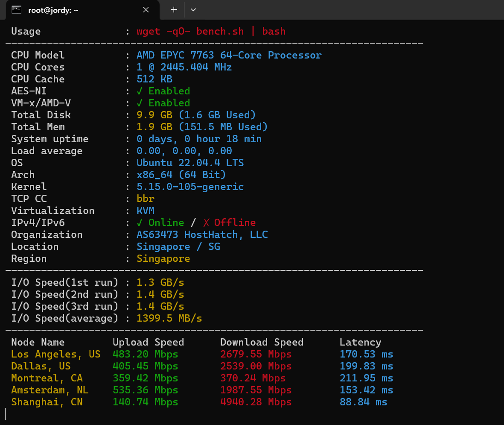This screenshot has height=425, width=504.
Task: Click '1.9 GB (151.5 MB Used)' memory value
Action: tap(202, 127)
